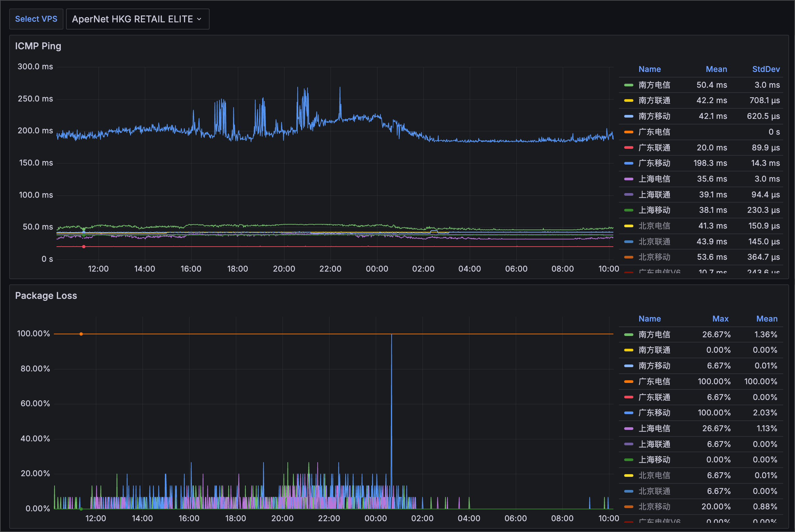
Task: Sort Package Loss legend by Name header
Action: (649, 319)
